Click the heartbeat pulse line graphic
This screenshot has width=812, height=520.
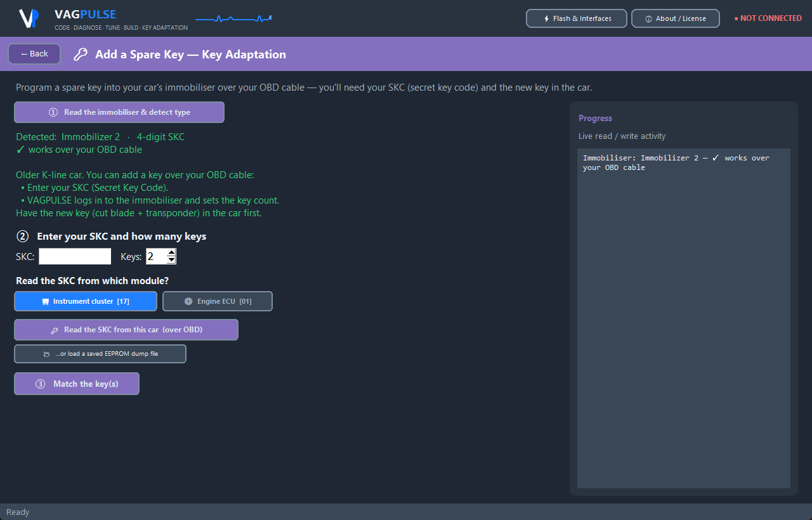tap(233, 18)
